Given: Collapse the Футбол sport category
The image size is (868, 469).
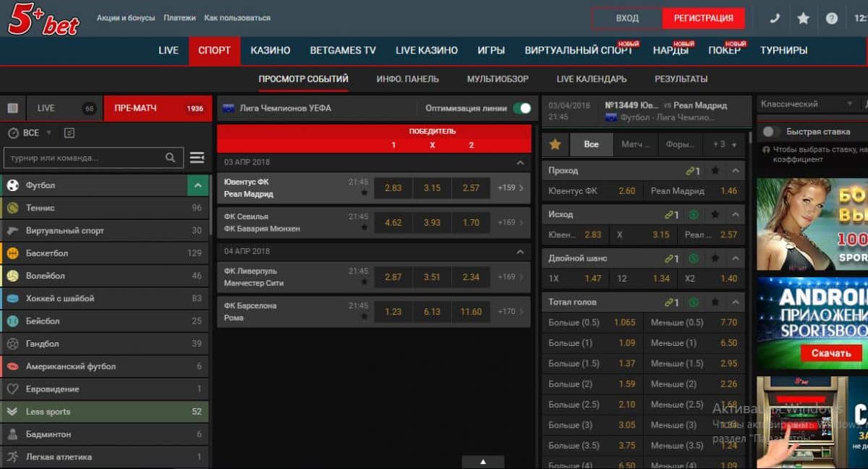Looking at the screenshot, I should 197,186.
